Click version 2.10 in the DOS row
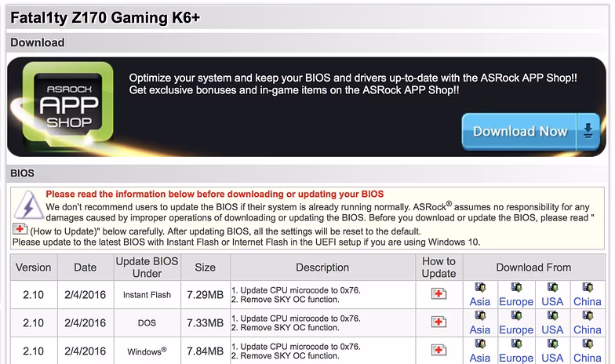This screenshot has height=364, width=615. (33, 323)
